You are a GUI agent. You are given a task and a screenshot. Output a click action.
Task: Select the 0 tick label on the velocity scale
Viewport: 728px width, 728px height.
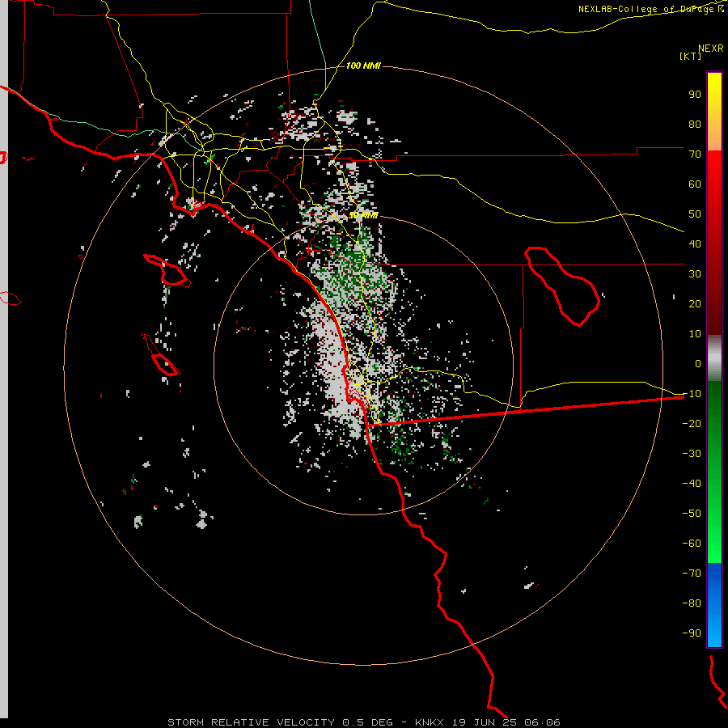pos(698,363)
